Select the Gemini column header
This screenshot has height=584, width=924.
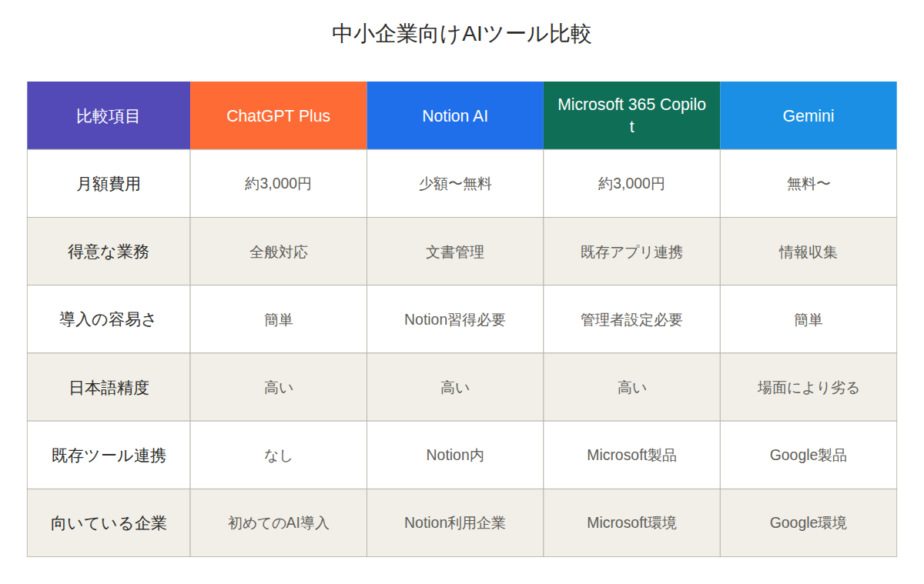click(808, 115)
